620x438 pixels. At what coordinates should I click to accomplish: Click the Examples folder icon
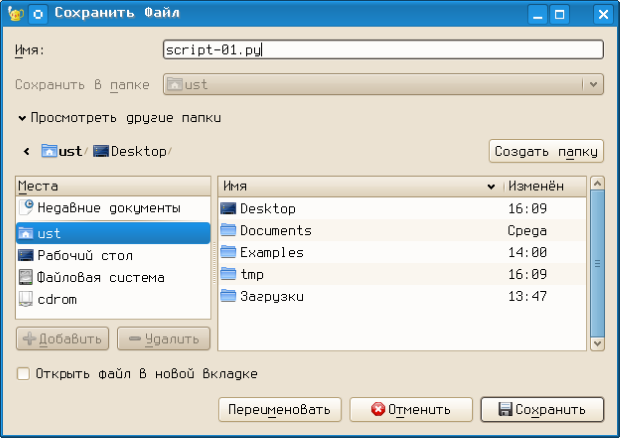228,251
